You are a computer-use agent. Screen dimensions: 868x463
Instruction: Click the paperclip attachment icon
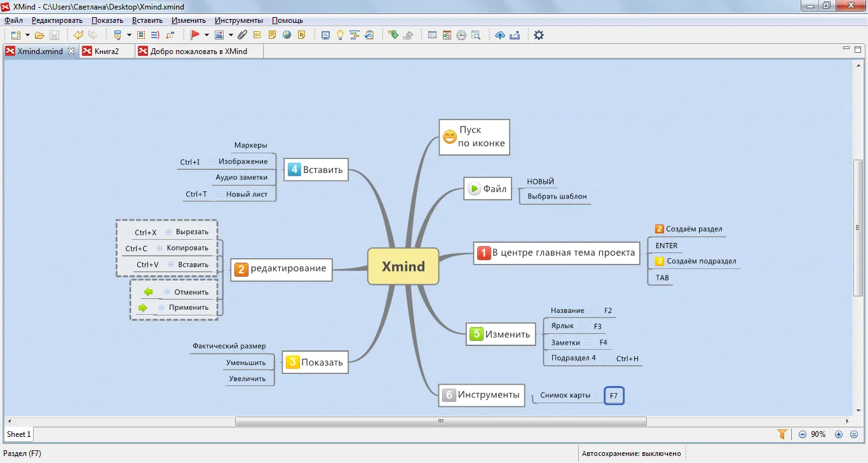pyautogui.click(x=243, y=36)
